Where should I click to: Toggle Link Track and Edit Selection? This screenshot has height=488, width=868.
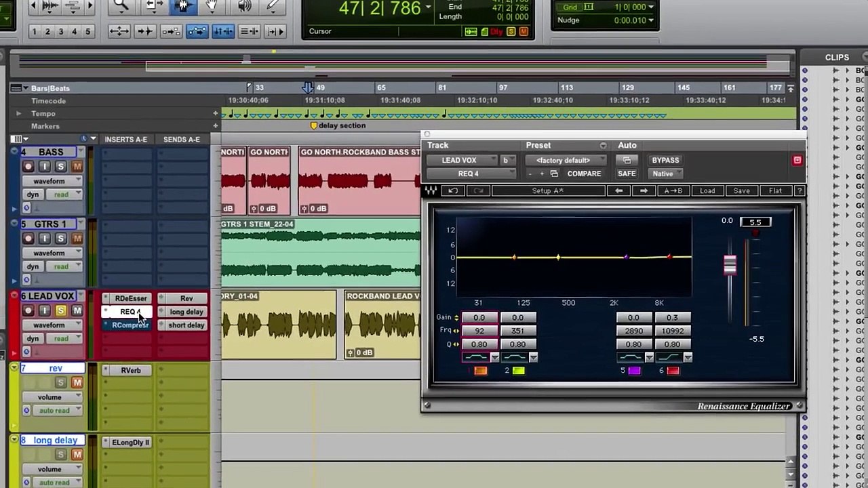[x=249, y=31]
